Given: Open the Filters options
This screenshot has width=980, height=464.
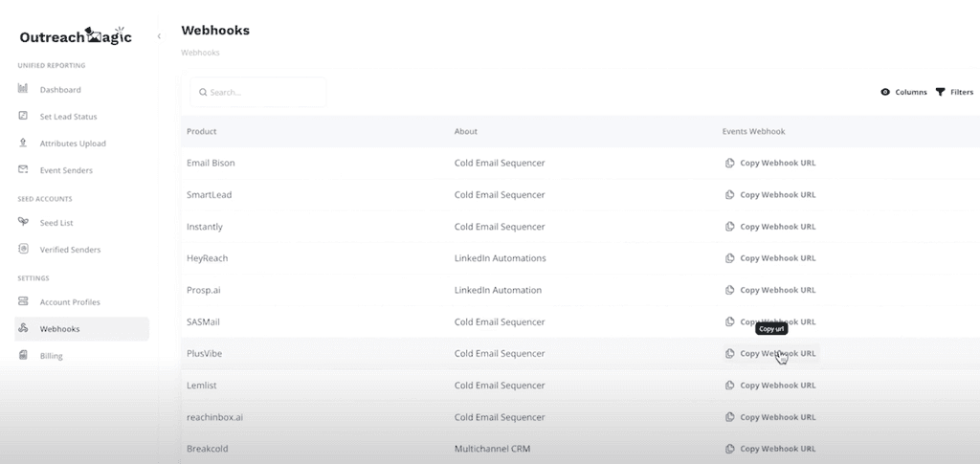Looking at the screenshot, I should point(954,92).
